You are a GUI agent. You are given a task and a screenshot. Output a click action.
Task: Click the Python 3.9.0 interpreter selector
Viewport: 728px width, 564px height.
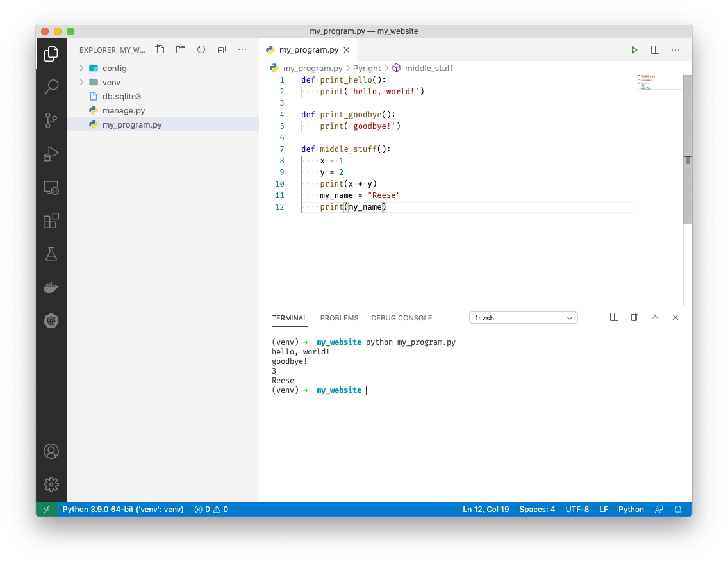(123, 510)
